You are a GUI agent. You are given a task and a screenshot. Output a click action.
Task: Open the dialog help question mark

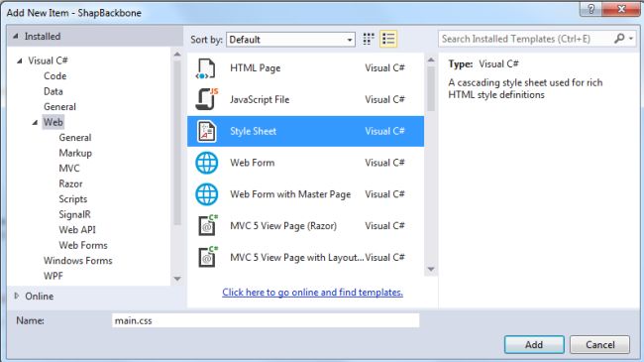tap(591, 9)
